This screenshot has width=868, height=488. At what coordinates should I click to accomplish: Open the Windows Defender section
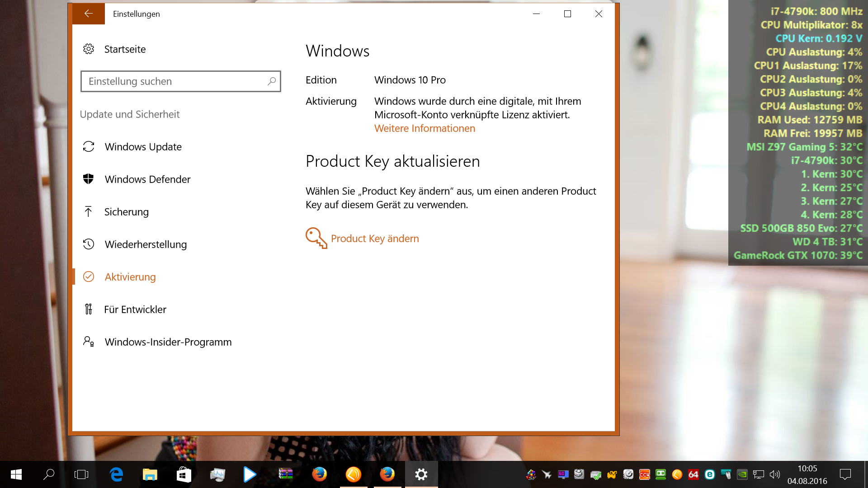point(147,179)
